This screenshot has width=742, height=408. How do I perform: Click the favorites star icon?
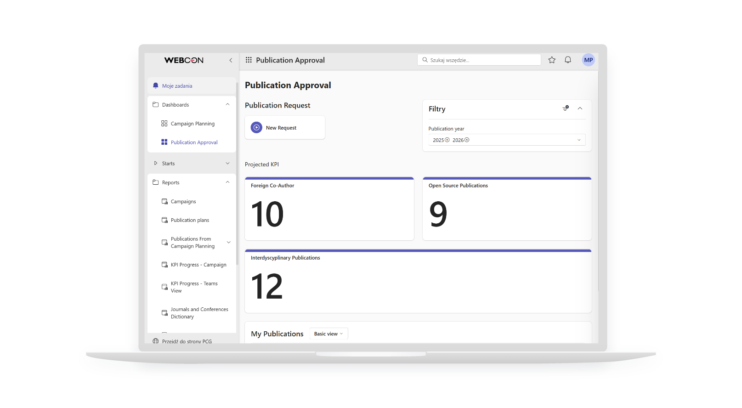552,60
